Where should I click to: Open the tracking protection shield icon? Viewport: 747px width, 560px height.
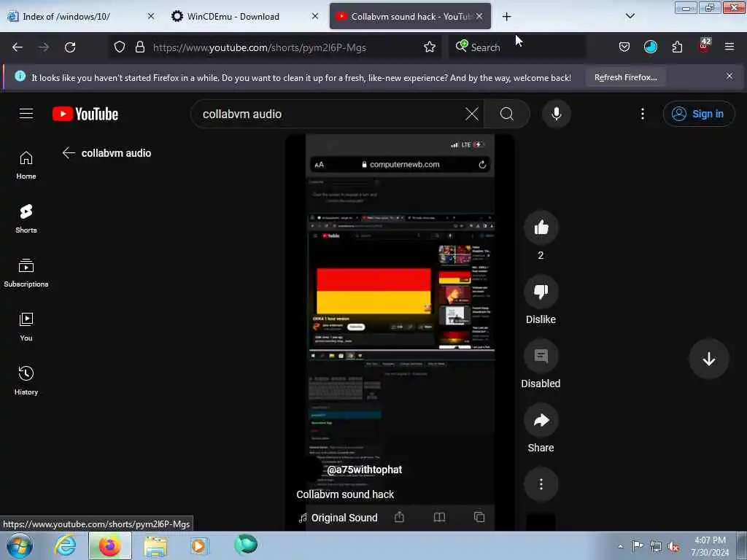tap(120, 47)
